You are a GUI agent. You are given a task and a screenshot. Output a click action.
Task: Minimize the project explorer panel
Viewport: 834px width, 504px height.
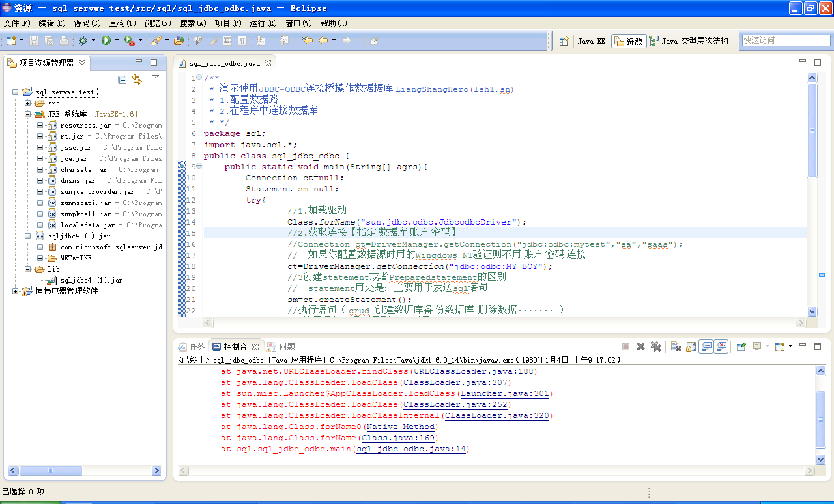139,63
